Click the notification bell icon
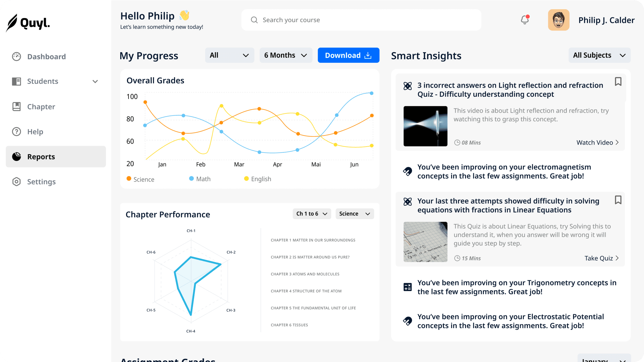 coord(525,20)
